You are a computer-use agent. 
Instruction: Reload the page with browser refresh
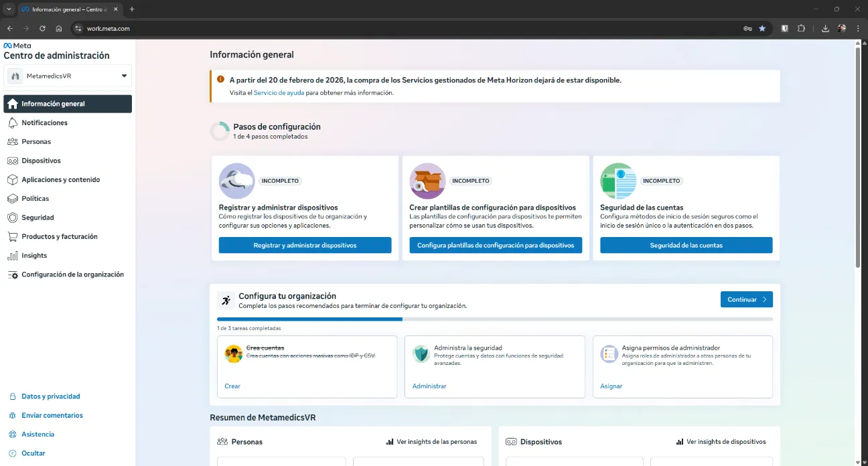(42, 29)
